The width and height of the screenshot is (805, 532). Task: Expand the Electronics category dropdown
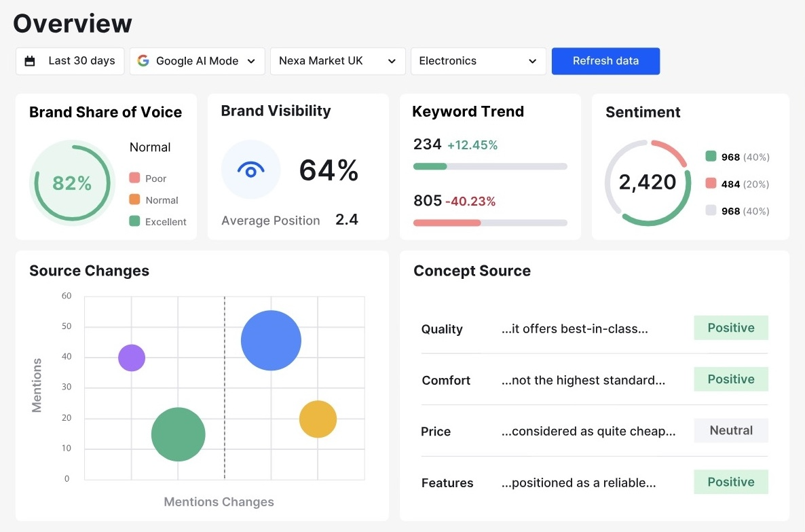coord(477,60)
